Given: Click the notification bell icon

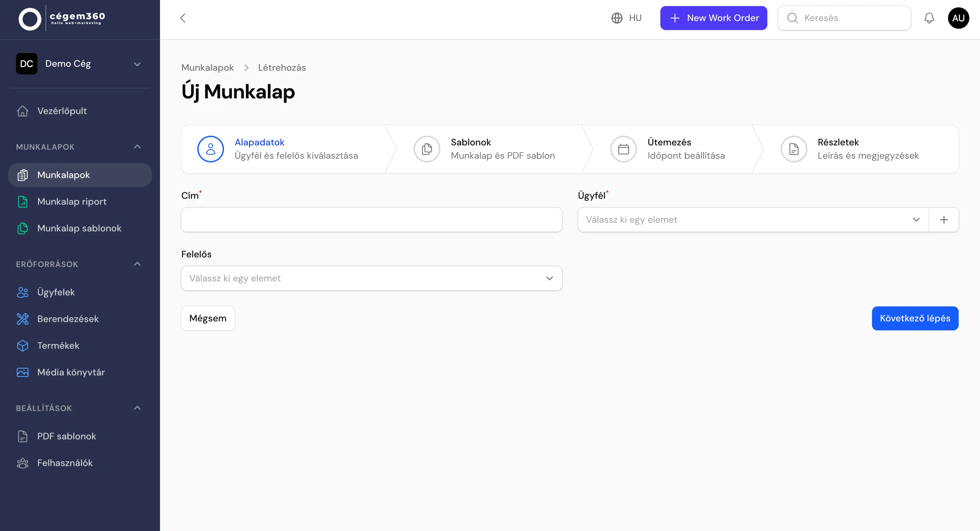Looking at the screenshot, I should (x=929, y=18).
